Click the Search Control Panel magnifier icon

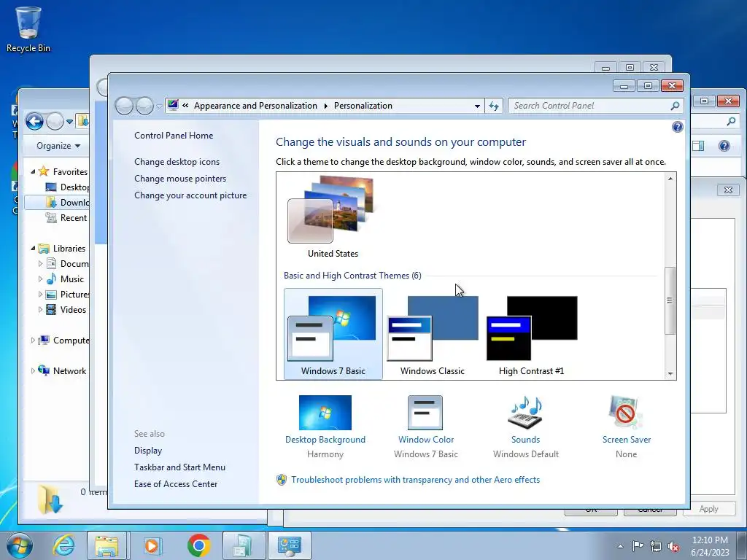[x=675, y=106]
